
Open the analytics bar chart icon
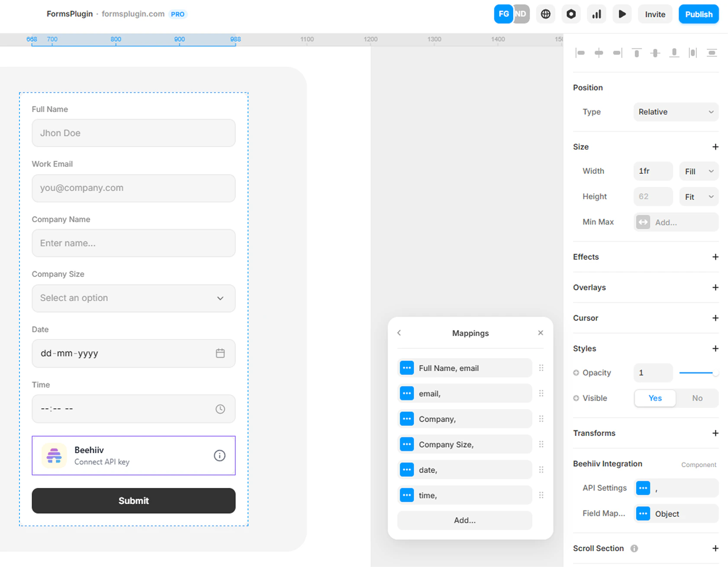pyautogui.click(x=596, y=14)
